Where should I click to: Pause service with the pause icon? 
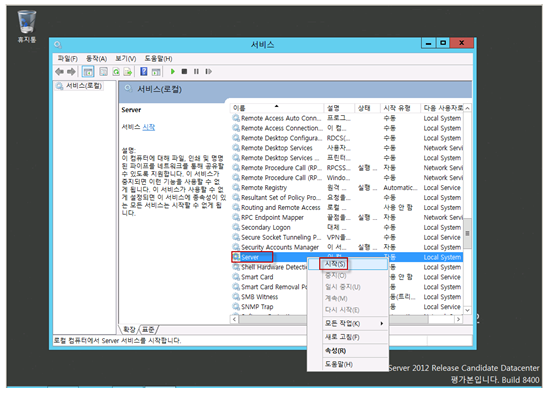[x=196, y=71]
